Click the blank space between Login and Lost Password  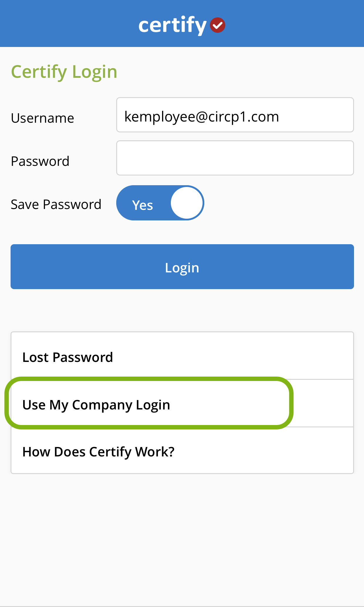point(182,310)
